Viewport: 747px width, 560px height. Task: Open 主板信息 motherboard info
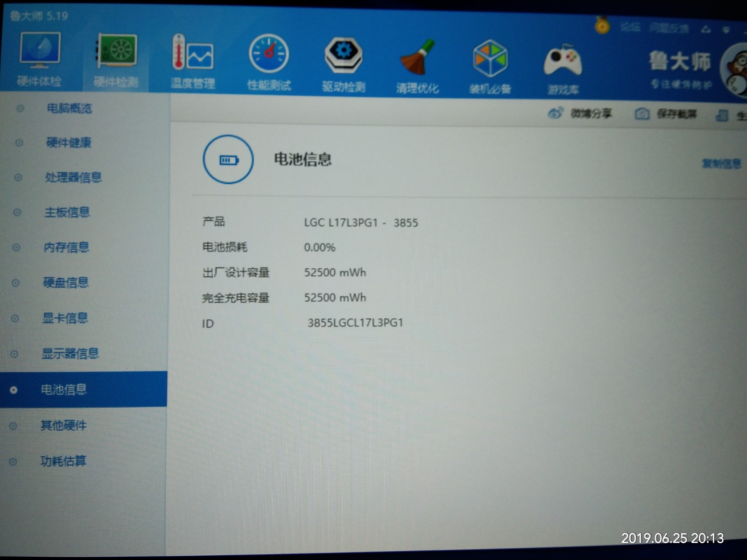tap(67, 212)
